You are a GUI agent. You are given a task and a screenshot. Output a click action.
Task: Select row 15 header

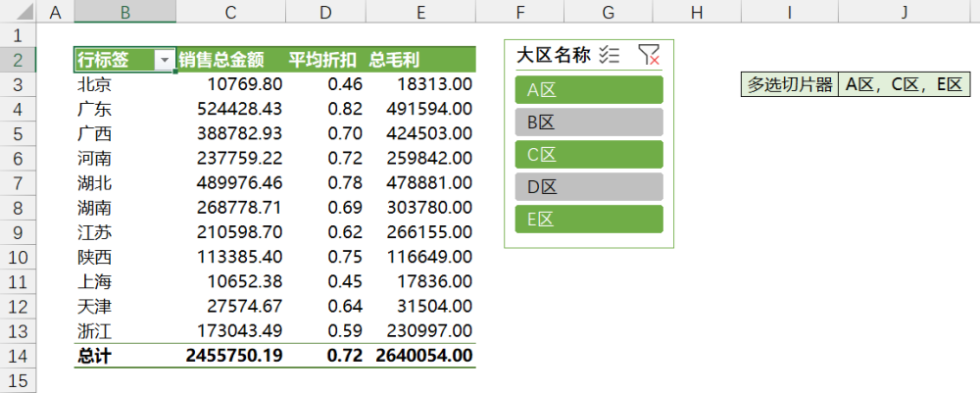click(x=18, y=380)
